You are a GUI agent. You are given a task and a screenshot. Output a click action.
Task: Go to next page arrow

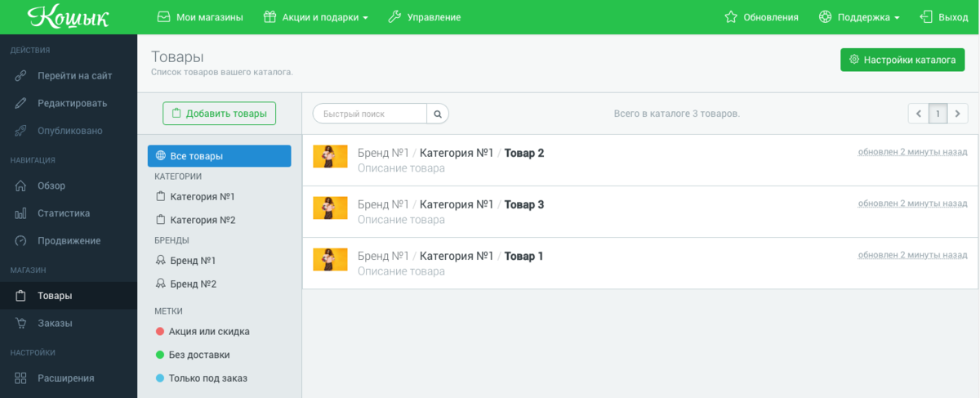click(x=958, y=114)
